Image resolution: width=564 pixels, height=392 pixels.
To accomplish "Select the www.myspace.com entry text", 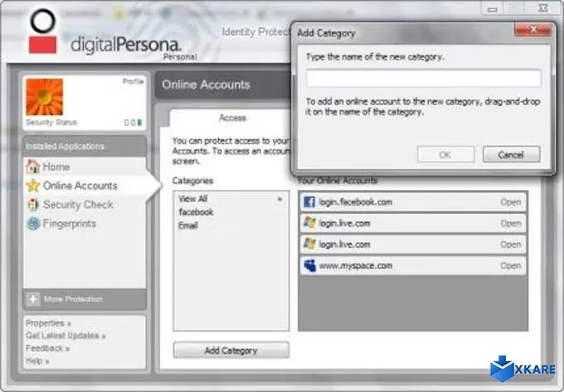I will coord(355,266).
